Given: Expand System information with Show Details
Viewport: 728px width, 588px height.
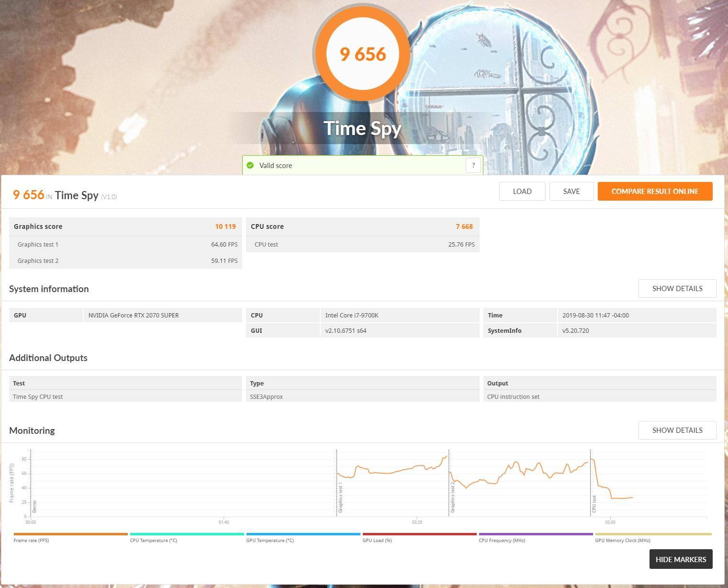Looking at the screenshot, I should tap(677, 288).
